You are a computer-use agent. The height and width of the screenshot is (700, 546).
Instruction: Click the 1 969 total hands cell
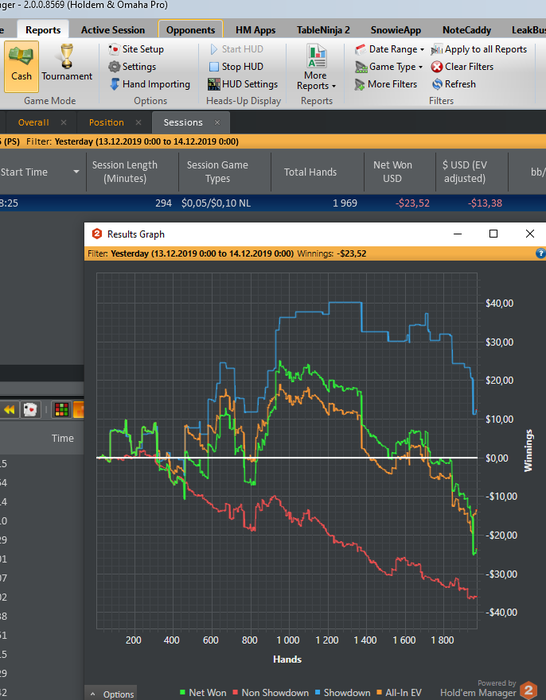pos(345,203)
